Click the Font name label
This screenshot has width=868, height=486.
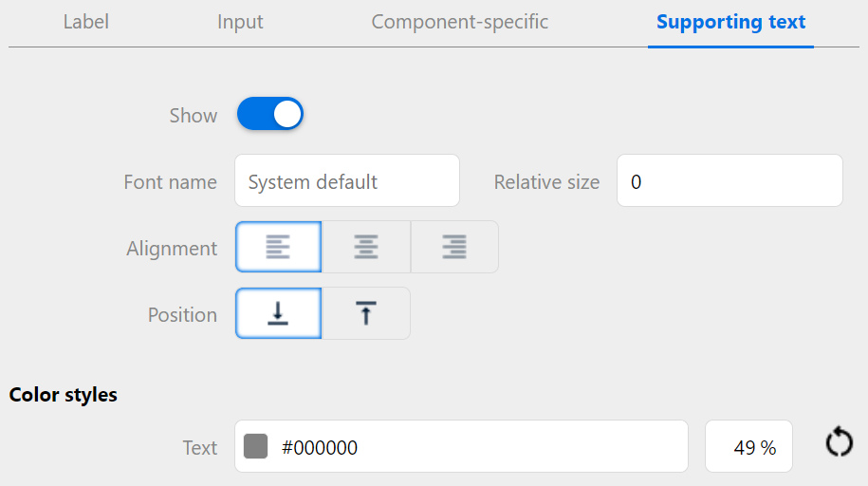pyautogui.click(x=170, y=182)
